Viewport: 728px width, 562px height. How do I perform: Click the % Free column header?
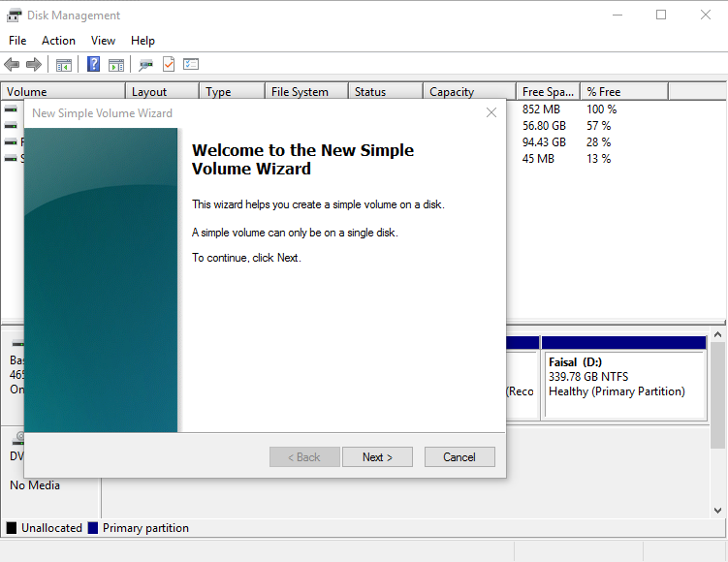click(x=603, y=92)
